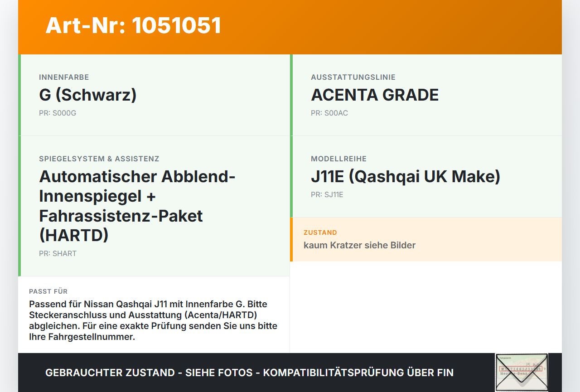Viewport: 580px width, 392px height.
Task: Click the INNENFARBE label
Action: coord(64,77)
